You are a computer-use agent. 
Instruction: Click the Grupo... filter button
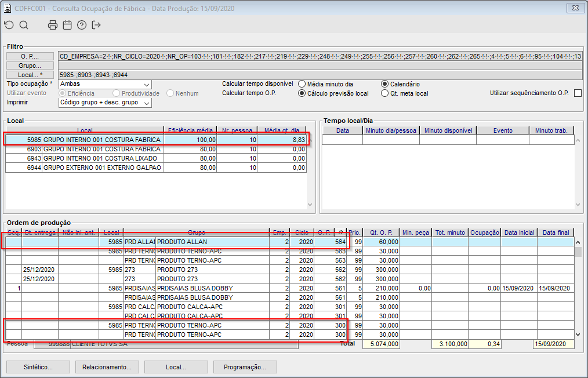29,66
